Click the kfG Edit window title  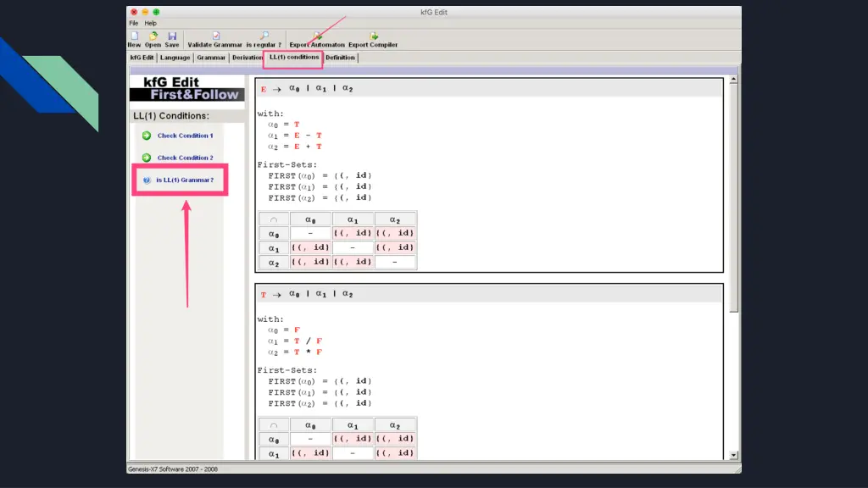tap(434, 12)
